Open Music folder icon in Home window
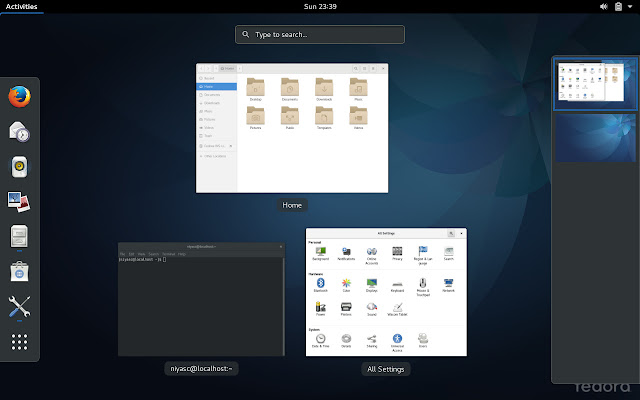The width and height of the screenshot is (640, 400). [358, 89]
